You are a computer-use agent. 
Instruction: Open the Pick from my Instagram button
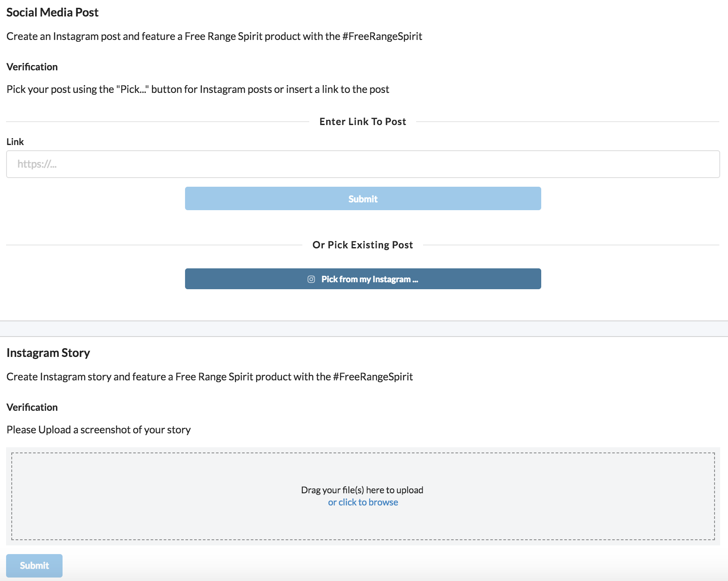click(363, 279)
